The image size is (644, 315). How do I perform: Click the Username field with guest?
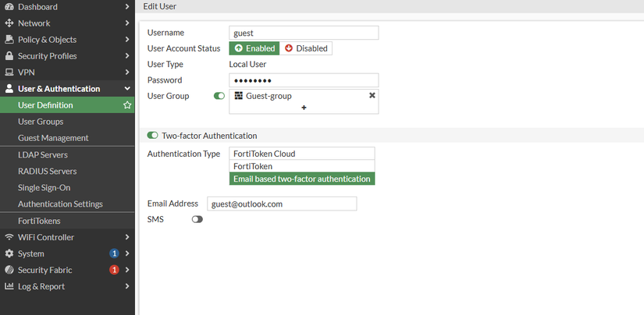pyautogui.click(x=304, y=33)
